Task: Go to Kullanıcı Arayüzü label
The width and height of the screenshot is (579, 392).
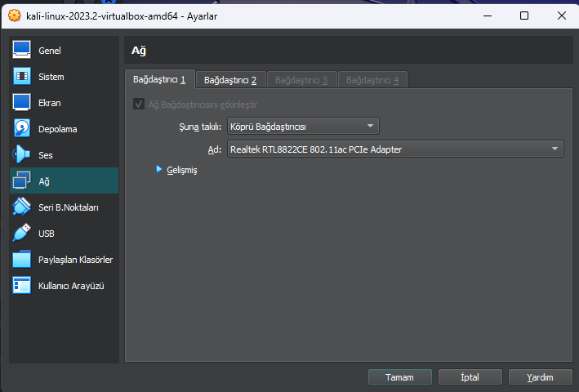Action: coord(71,286)
